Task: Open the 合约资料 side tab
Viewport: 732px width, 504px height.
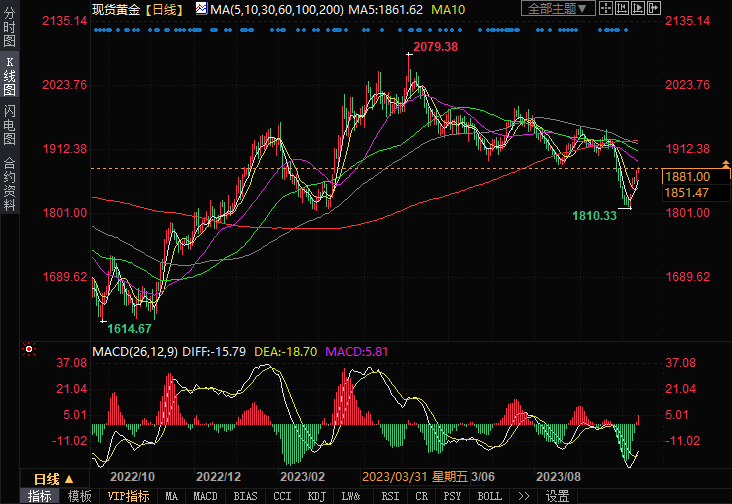Action: click(9, 184)
